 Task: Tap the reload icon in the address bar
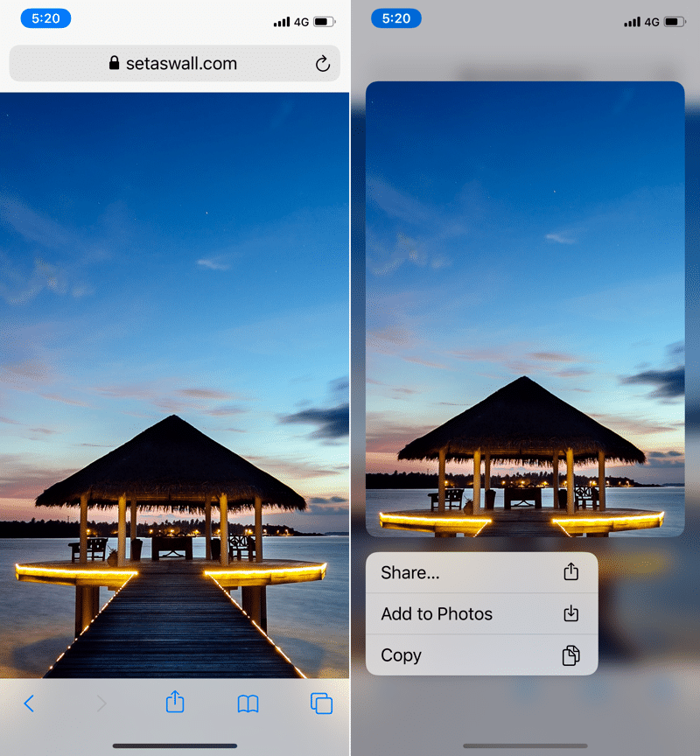coord(322,63)
